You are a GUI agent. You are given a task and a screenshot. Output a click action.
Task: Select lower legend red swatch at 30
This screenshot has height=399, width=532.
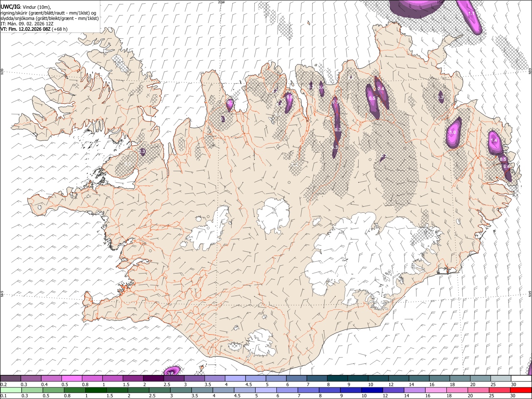[x=521, y=390]
